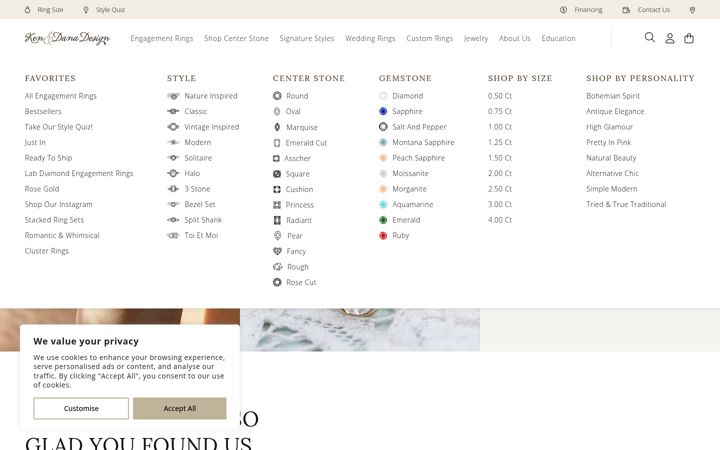Open the Bestsellers link
Screen dimensions: 720x450
pos(43,111)
